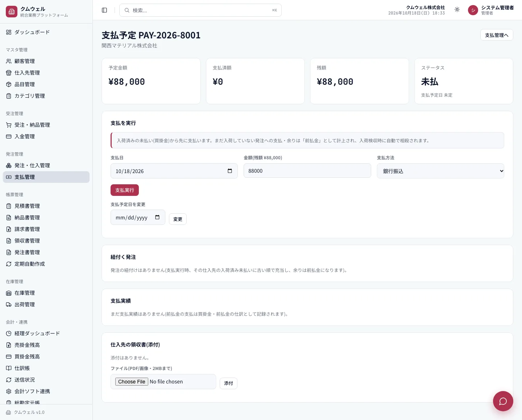Viewport: 522px width, 420px height.
Task: Open calendar picker for 支払予定日を変更
Action: pyautogui.click(x=157, y=217)
